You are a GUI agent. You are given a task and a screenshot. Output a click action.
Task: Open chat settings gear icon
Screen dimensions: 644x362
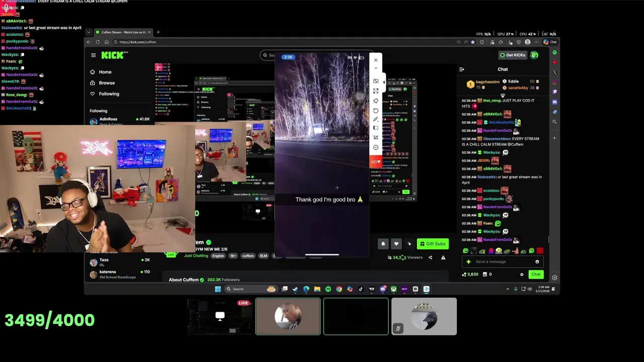pyautogui.click(x=522, y=275)
